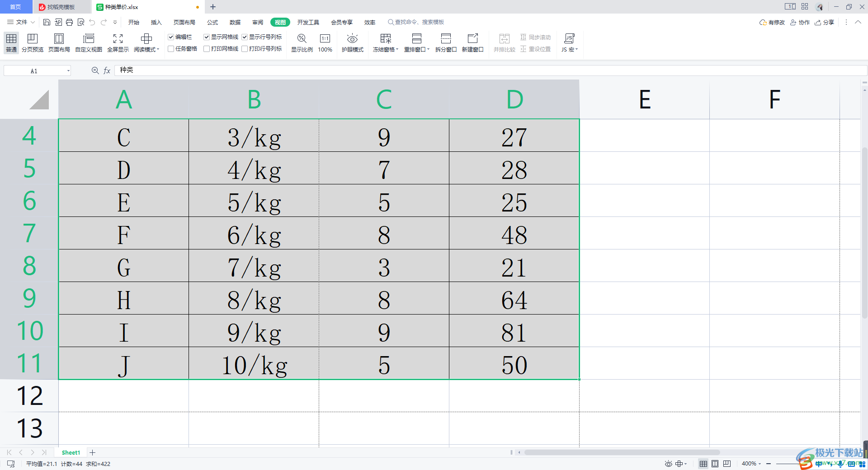Click the search box 查找命令、搜索模板
The height and width of the screenshot is (470, 868).
pyautogui.click(x=416, y=22)
